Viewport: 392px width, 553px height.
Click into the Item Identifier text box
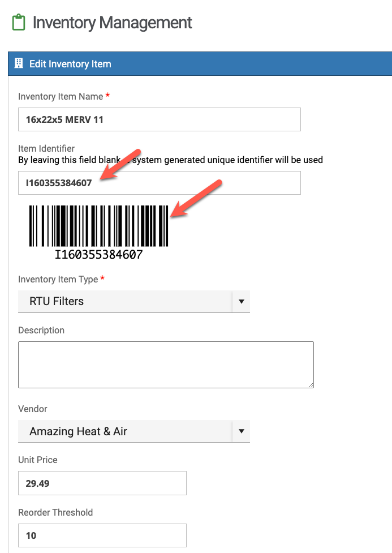pyautogui.click(x=159, y=183)
